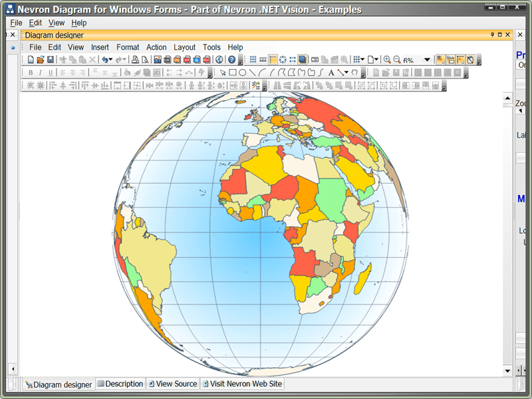The height and width of the screenshot is (399, 532).
Task: Click the canvas vertical scrollbar up arrow
Action: (x=507, y=98)
